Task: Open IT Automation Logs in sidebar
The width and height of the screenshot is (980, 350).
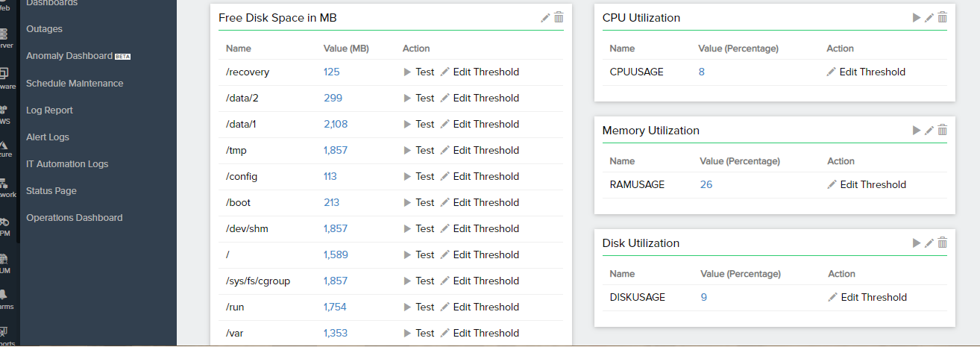Action: click(67, 164)
